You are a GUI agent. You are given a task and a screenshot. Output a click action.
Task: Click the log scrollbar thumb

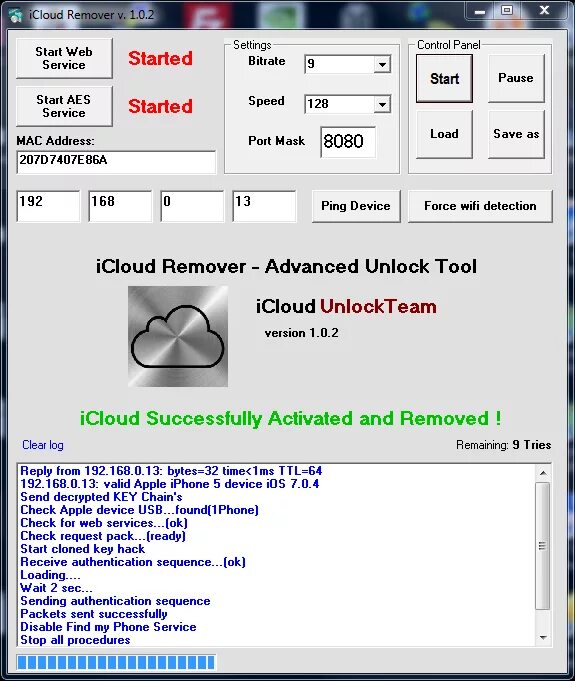pos(543,545)
